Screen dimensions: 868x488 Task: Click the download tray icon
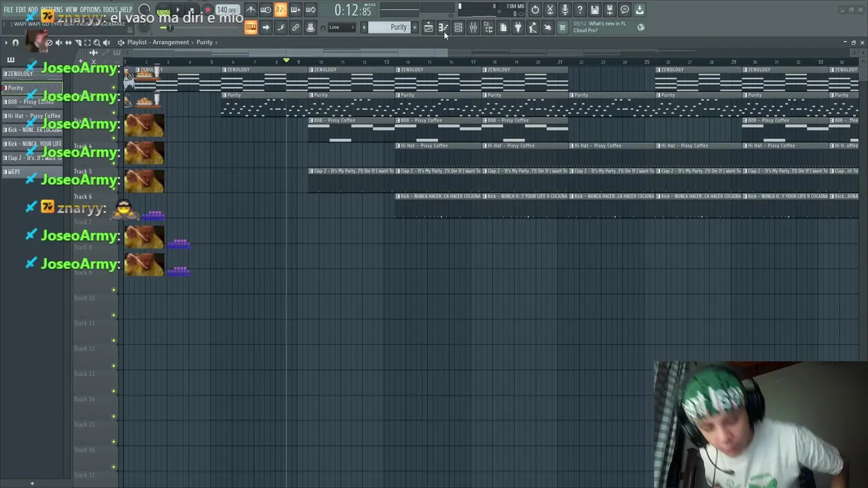click(x=639, y=9)
